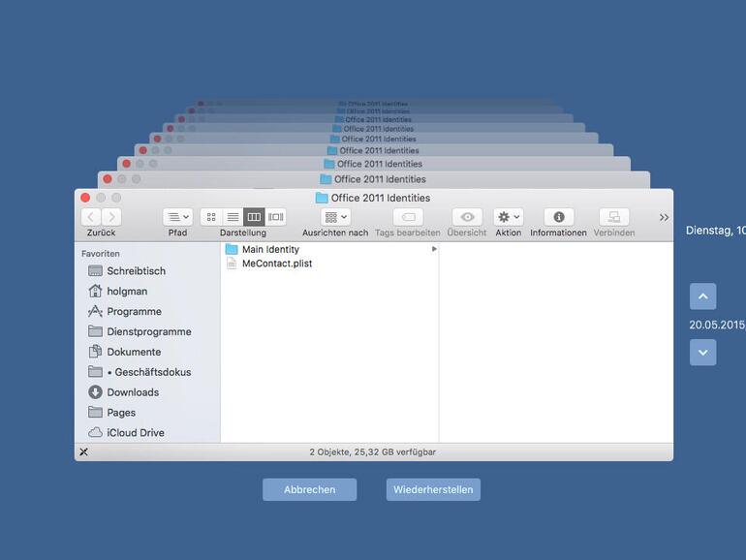
Task: Open the Pfad path dropdown
Action: click(x=177, y=217)
